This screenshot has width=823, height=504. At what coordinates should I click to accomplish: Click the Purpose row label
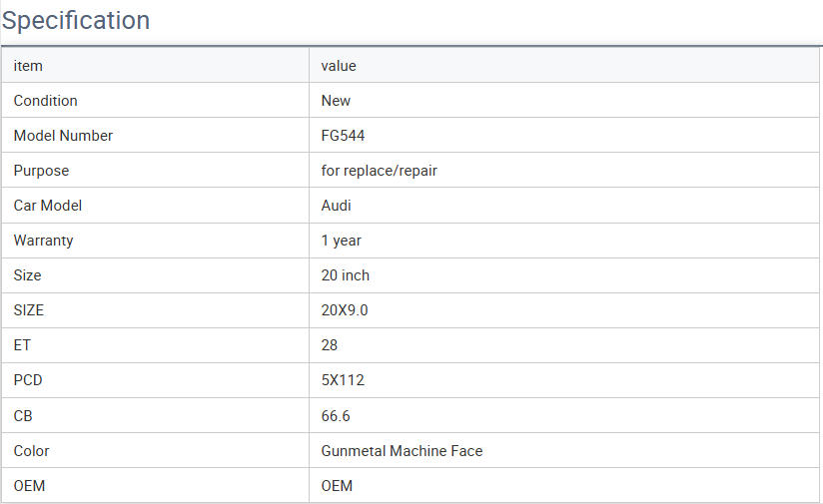41,171
